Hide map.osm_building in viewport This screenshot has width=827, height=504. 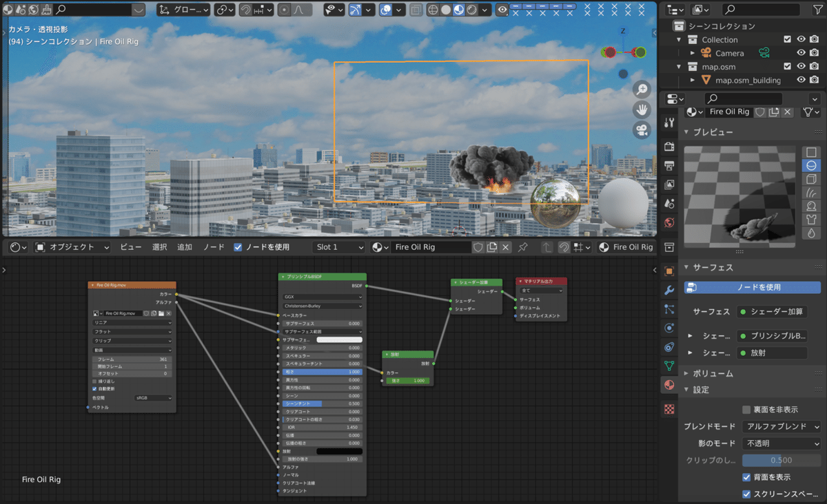(x=801, y=80)
